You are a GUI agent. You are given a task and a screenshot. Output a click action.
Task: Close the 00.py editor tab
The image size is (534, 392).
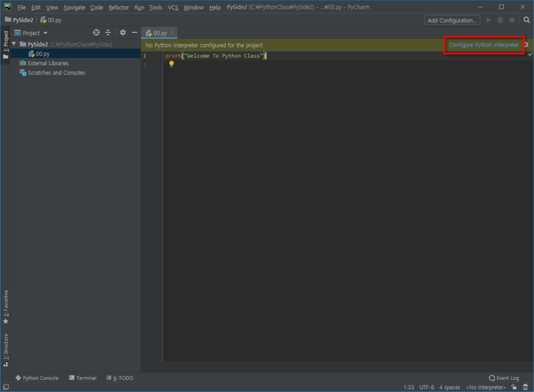click(172, 33)
